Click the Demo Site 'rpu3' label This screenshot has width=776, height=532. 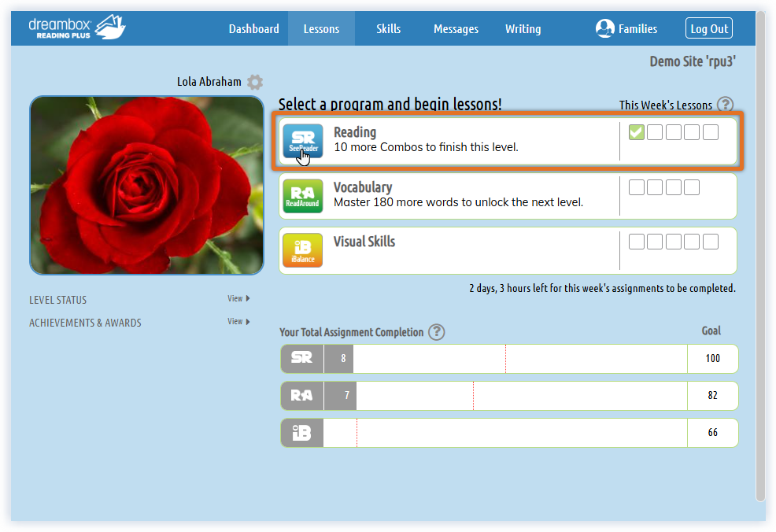point(693,61)
